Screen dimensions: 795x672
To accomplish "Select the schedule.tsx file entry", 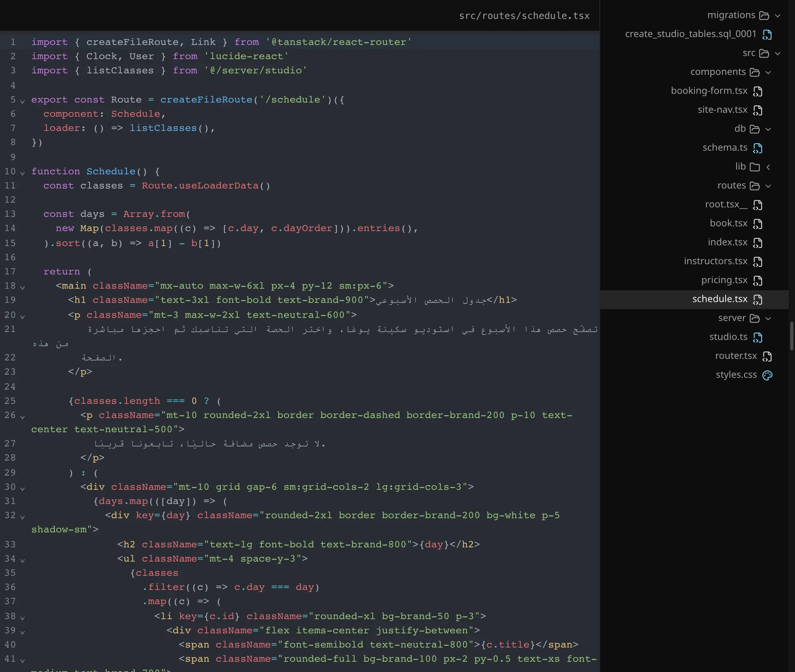I will click(x=694, y=299).
